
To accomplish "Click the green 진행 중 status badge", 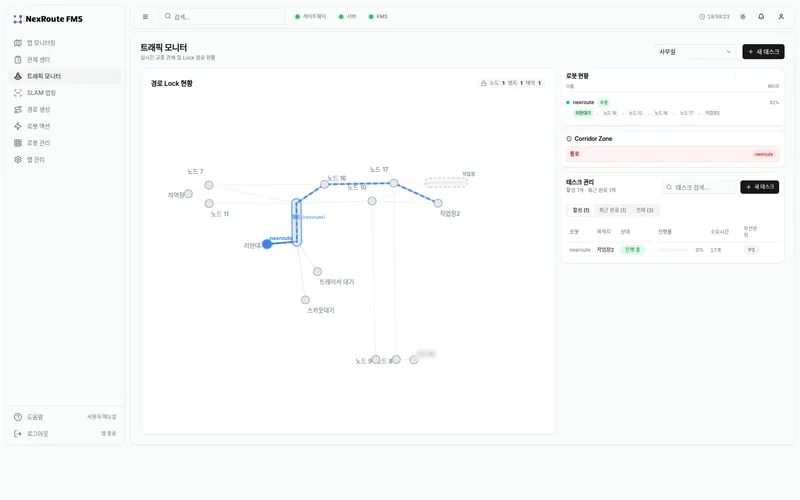I will [633, 250].
